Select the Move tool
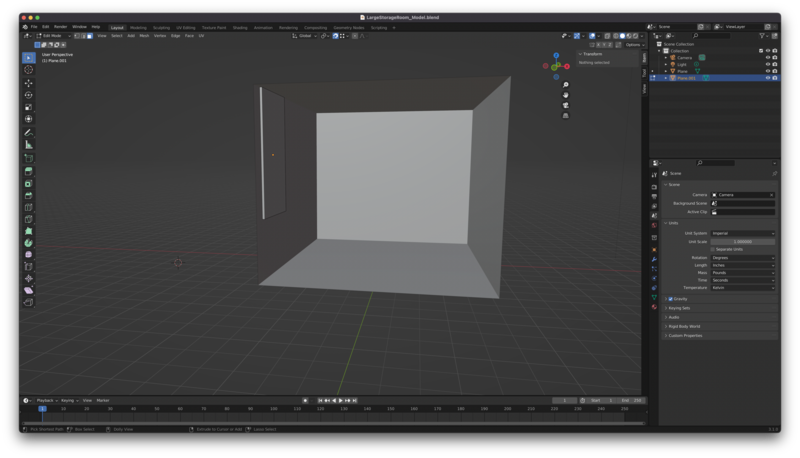 28,83
